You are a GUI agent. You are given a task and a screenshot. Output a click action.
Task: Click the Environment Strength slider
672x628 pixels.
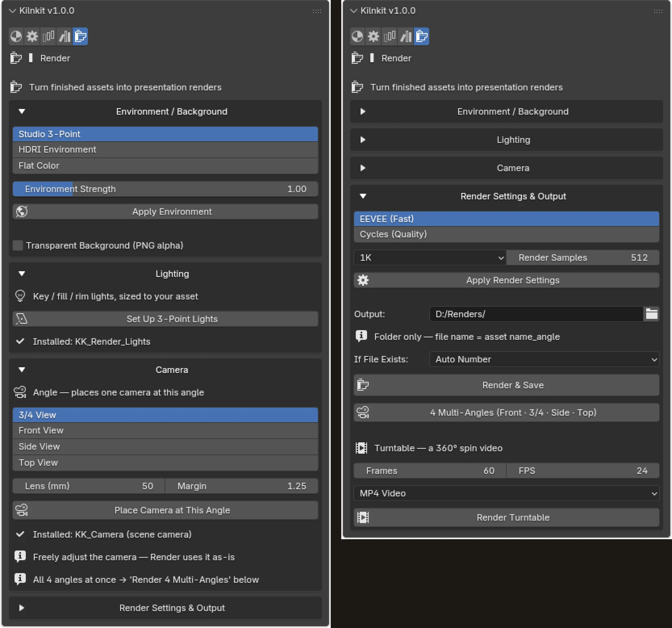tap(165, 189)
